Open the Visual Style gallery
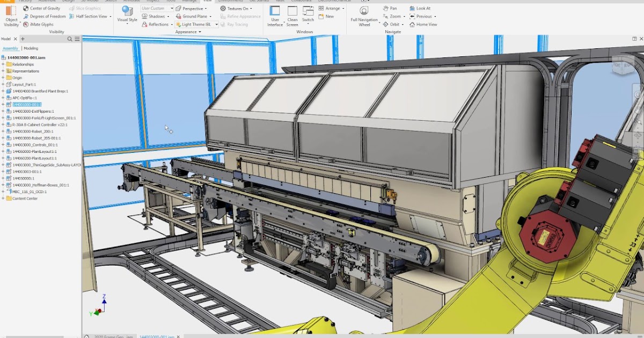Image resolution: width=644 pixels, height=338 pixels. [x=127, y=15]
